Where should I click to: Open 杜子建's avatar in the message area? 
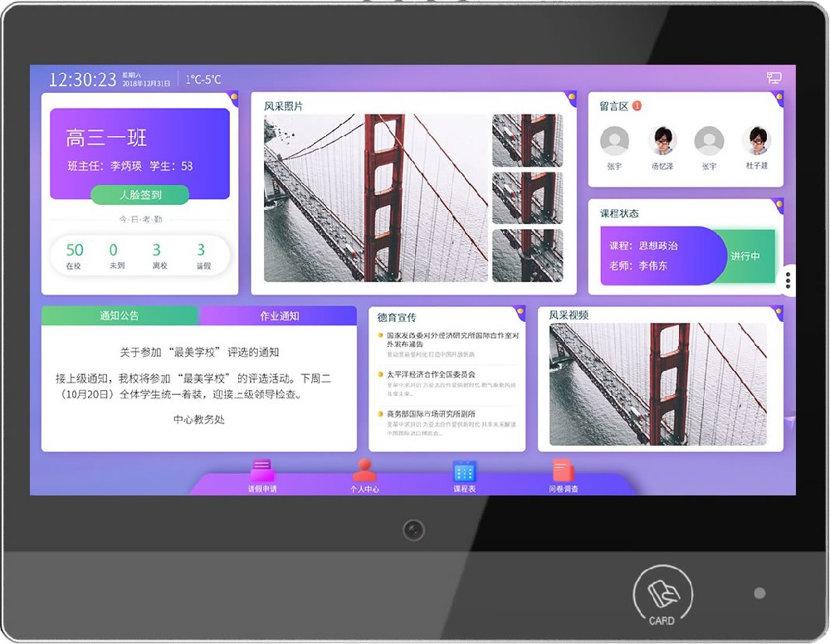pos(756,142)
